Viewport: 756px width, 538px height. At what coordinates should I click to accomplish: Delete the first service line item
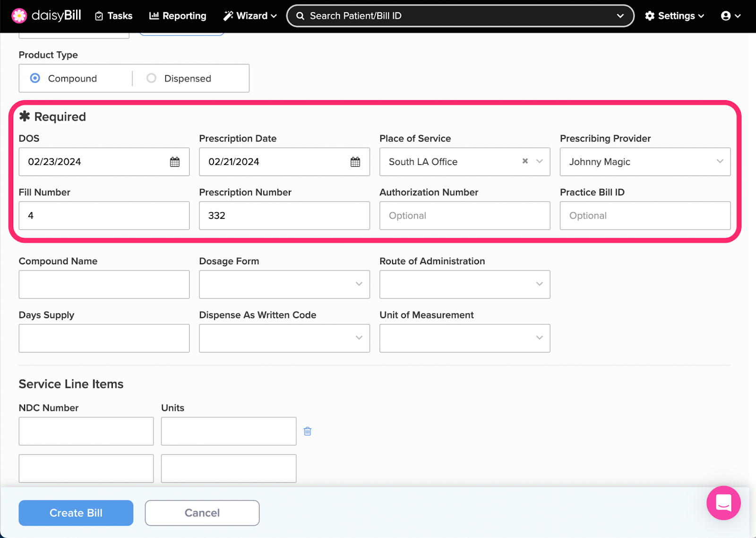pyautogui.click(x=308, y=431)
